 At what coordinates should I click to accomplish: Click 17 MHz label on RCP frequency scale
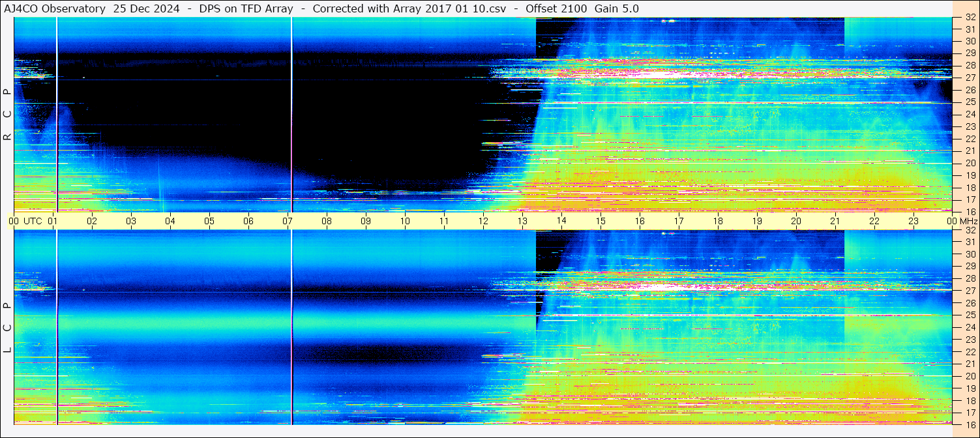970,199
